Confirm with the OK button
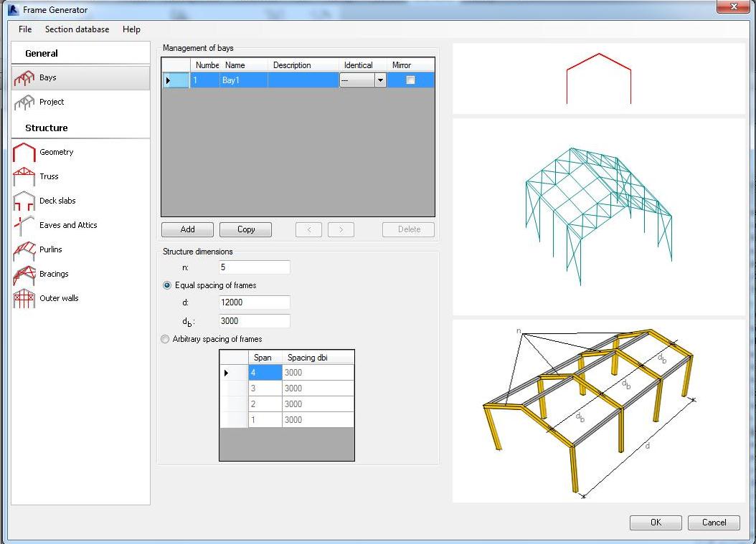Viewport: 756px width, 544px height. (656, 522)
